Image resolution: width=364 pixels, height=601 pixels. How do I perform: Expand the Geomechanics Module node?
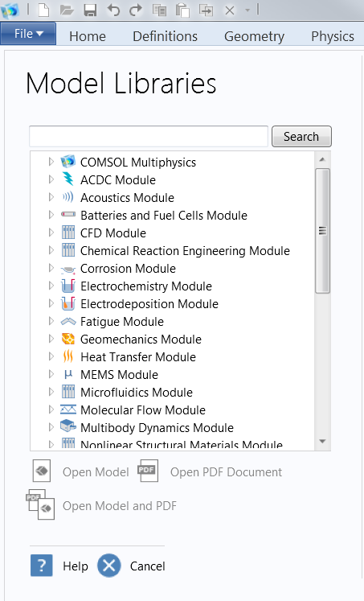[51, 339]
